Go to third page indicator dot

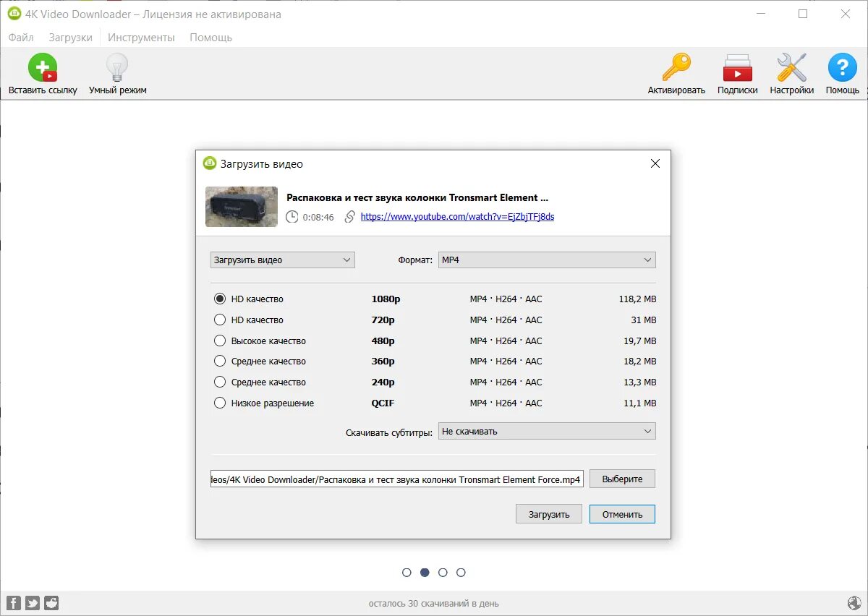coord(443,572)
